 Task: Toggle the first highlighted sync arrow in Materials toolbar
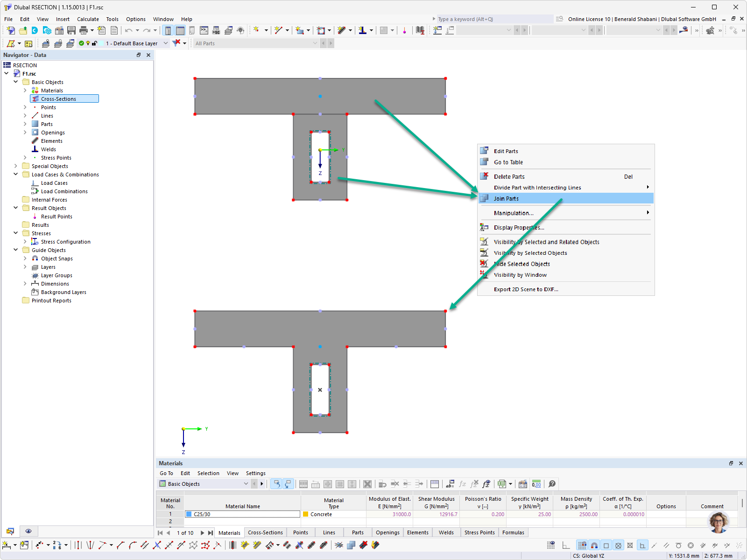click(x=276, y=484)
